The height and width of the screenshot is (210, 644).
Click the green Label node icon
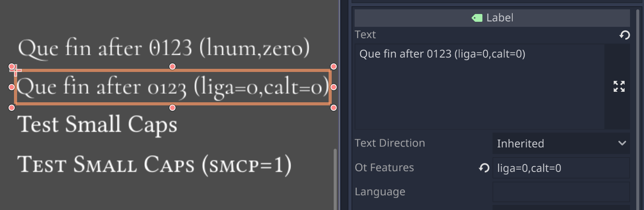[x=477, y=18]
